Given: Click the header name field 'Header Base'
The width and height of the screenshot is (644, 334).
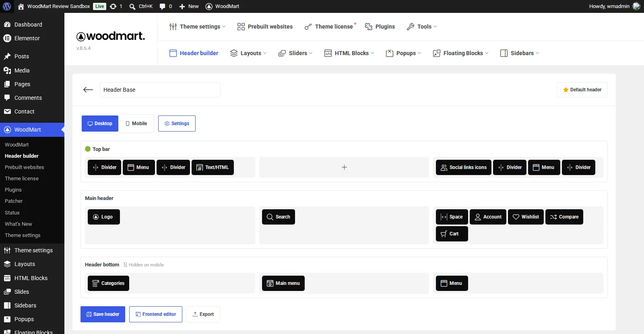Looking at the screenshot, I should point(160,90).
